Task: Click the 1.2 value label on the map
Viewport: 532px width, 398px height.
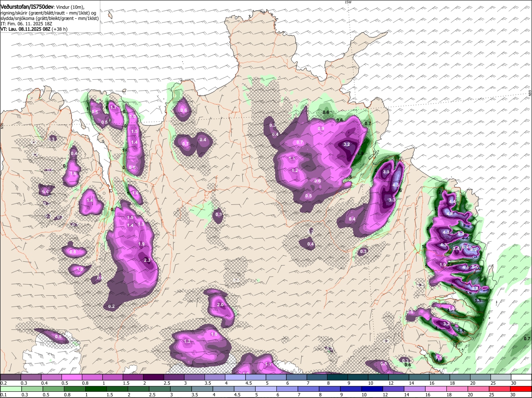Action: 295,170
